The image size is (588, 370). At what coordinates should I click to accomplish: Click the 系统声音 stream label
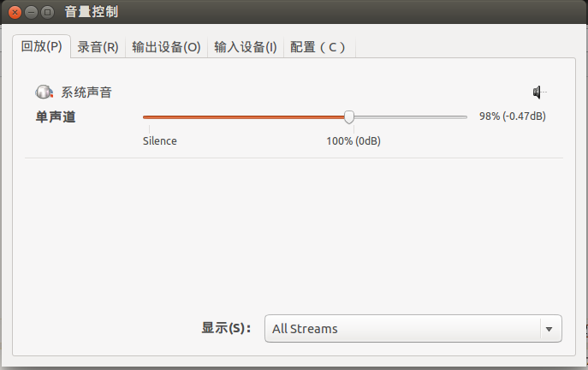86,92
